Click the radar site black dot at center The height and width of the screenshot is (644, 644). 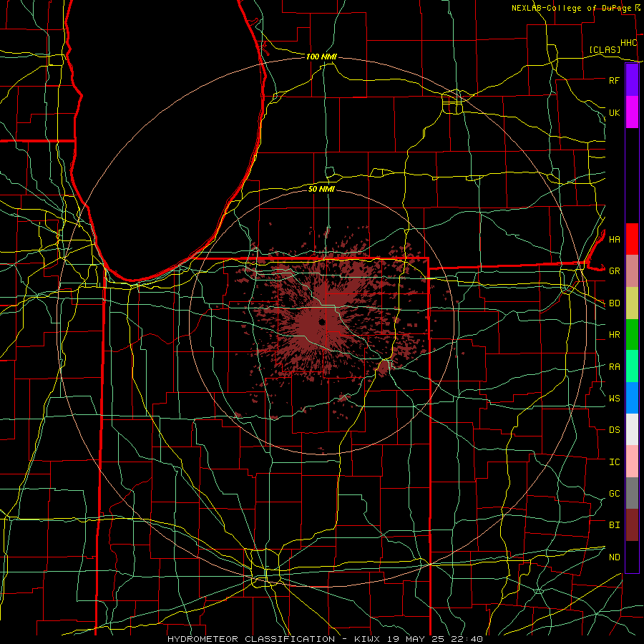pyautogui.click(x=322, y=321)
